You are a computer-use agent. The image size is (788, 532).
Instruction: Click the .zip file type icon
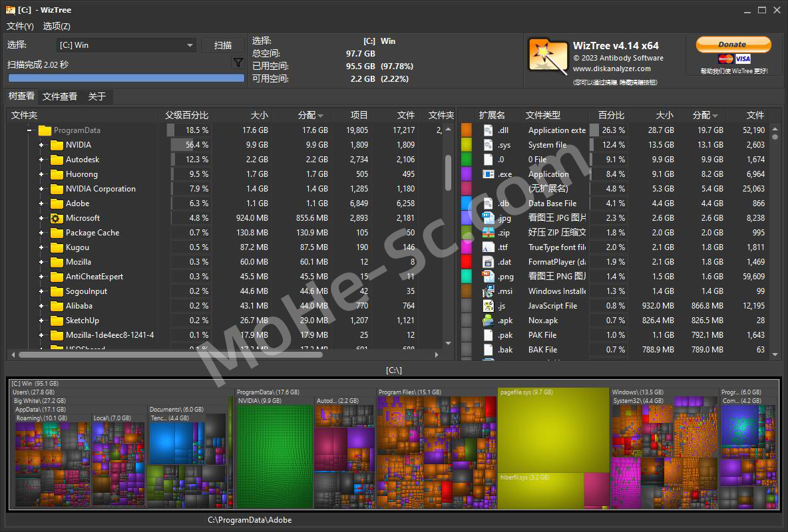[488, 233]
